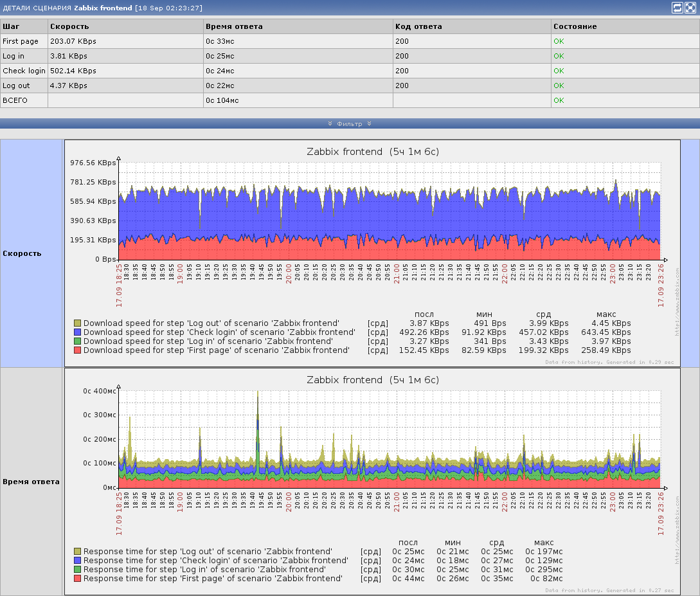Select the ВСЕГО total row label
Screen dimensions: 700x596
(x=15, y=100)
